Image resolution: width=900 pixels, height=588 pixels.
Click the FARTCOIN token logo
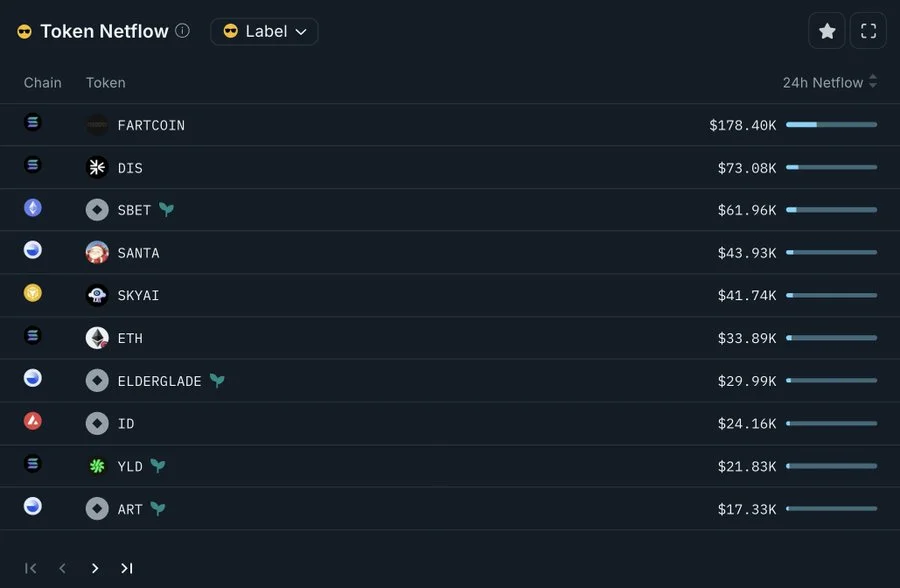click(x=97, y=125)
